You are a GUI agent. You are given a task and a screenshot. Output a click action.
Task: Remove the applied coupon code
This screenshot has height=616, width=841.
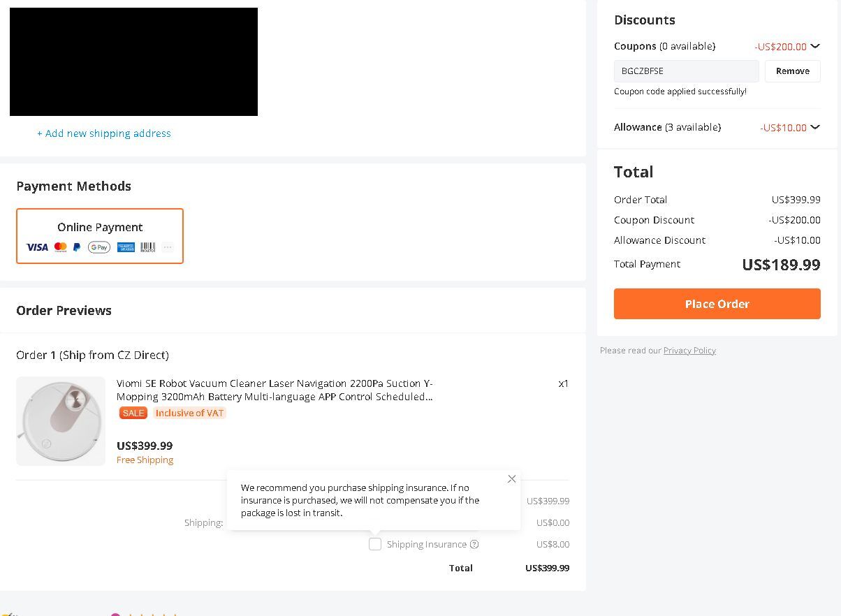(792, 71)
